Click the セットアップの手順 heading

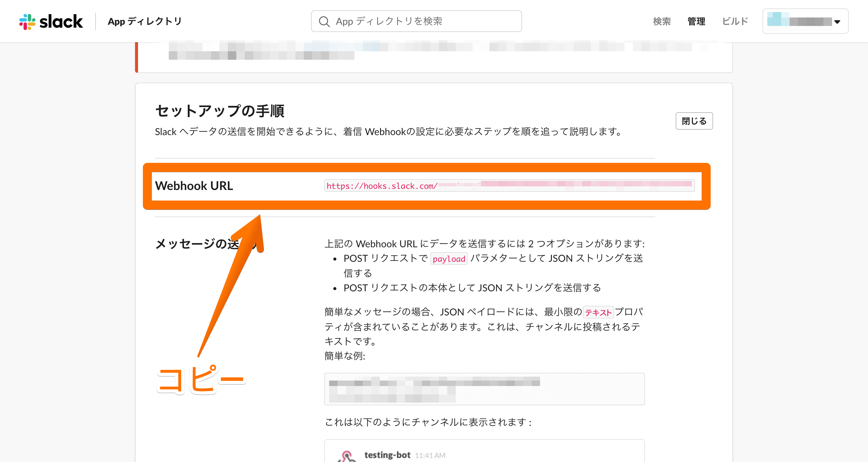(220, 111)
